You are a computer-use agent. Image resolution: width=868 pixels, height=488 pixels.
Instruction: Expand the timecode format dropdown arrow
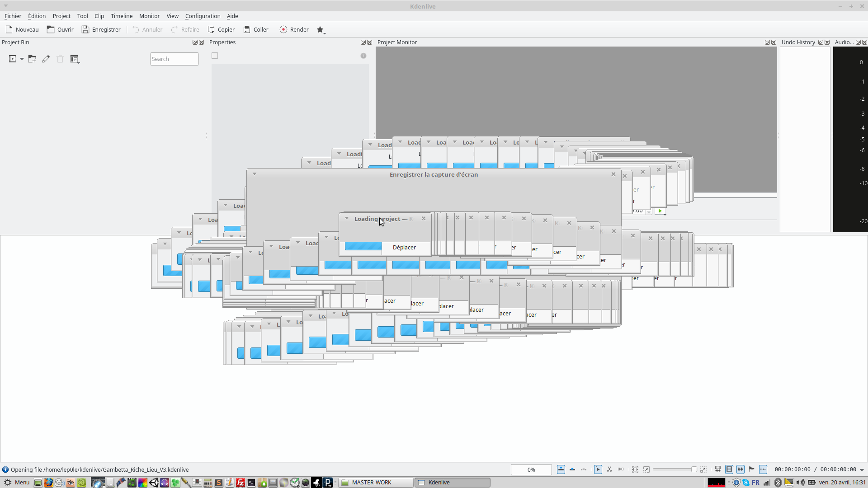pyautogui.click(x=862, y=470)
